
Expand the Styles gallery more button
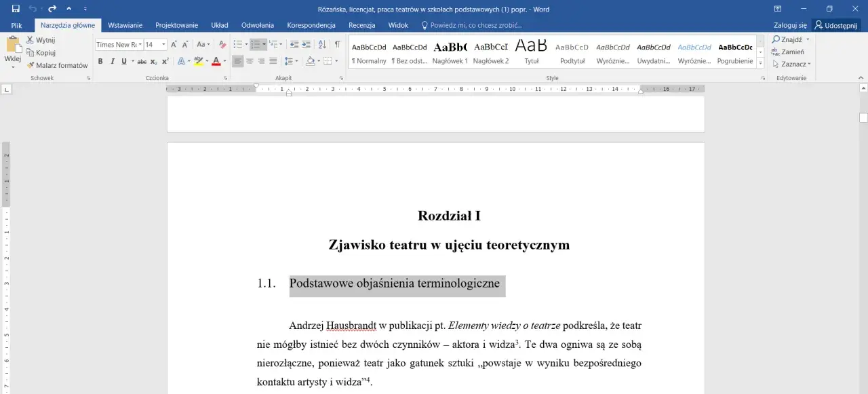point(761,64)
